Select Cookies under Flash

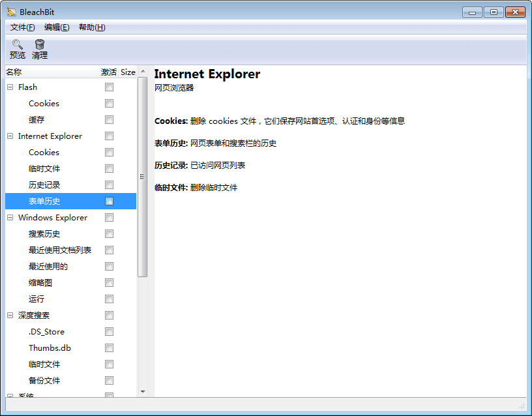click(x=44, y=104)
